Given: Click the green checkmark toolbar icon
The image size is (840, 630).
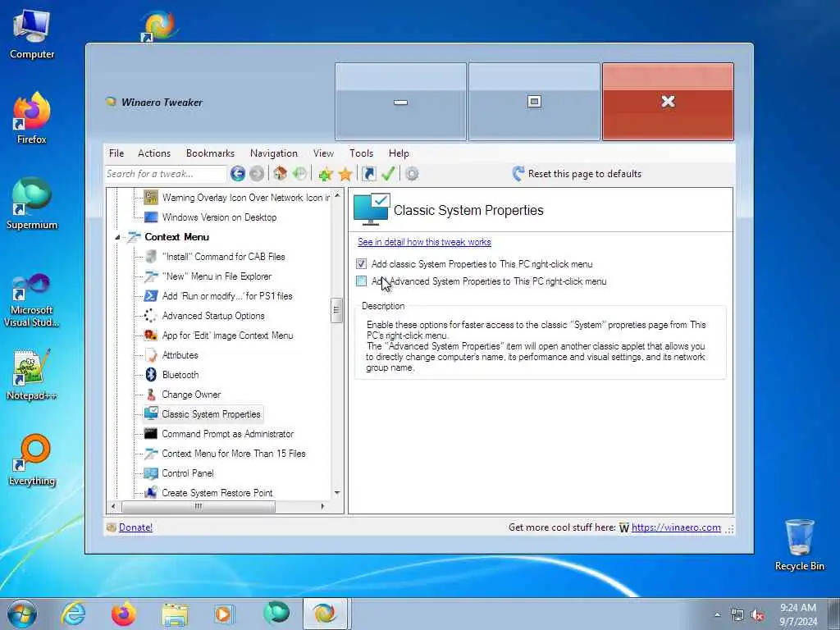Looking at the screenshot, I should point(388,174).
